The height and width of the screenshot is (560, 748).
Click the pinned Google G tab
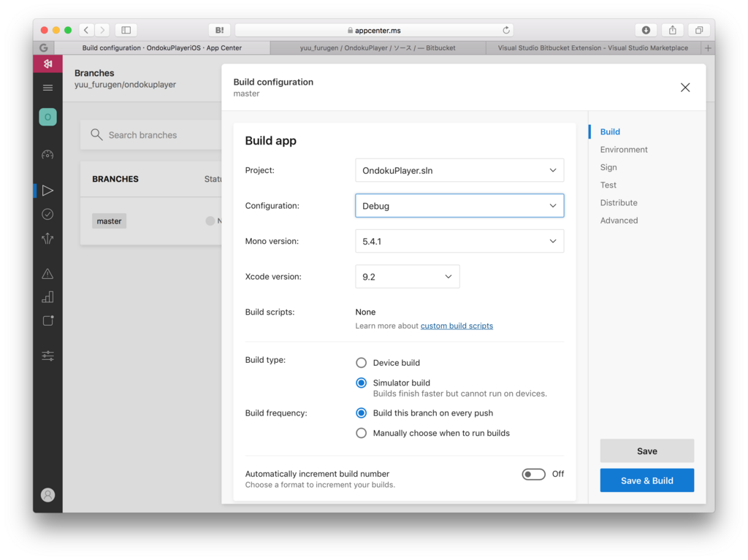(x=44, y=47)
